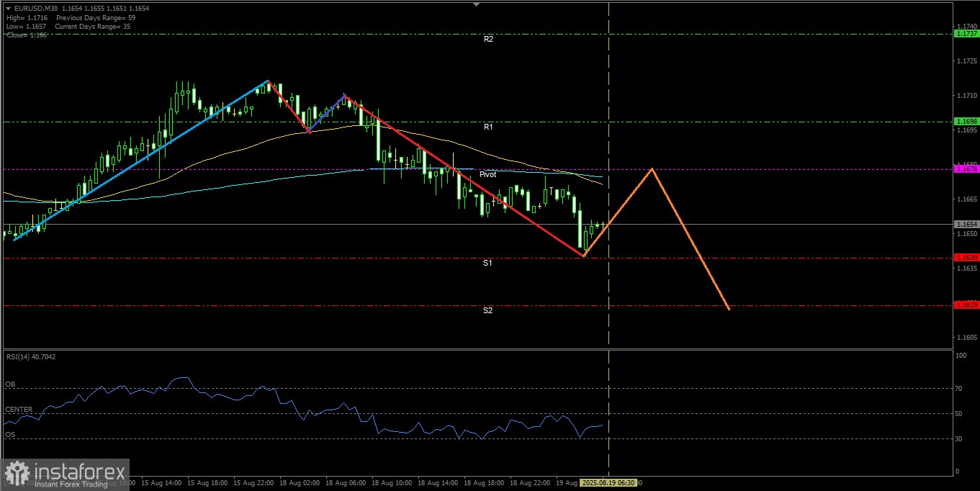Click the RSI scale value 100
980x491 pixels.
960,356
